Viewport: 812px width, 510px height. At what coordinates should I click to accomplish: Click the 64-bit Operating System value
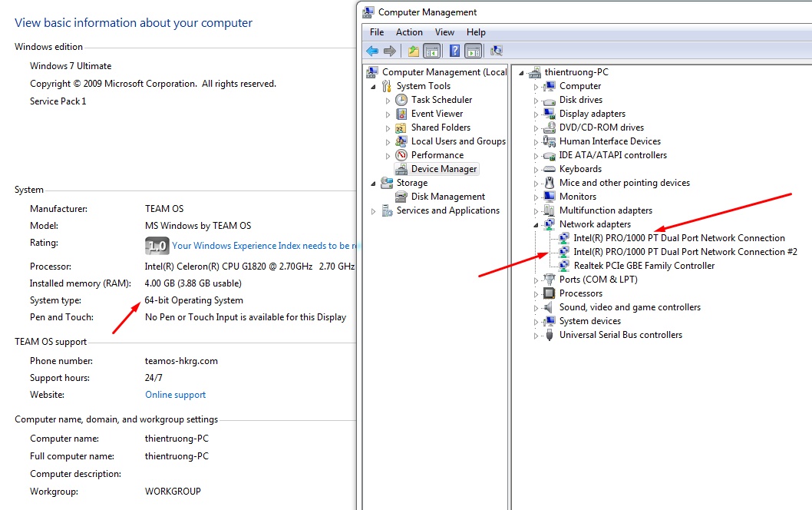pyautogui.click(x=193, y=300)
